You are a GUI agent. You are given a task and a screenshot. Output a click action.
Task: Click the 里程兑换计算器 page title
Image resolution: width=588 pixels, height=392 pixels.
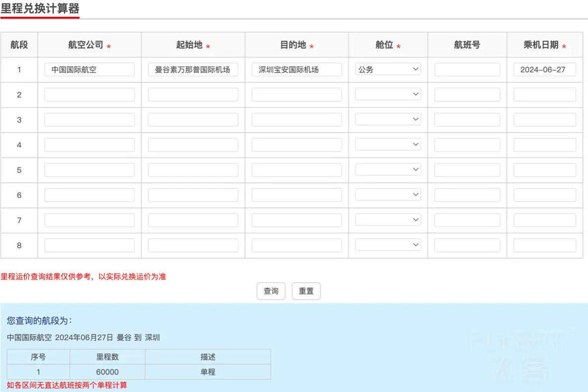(40, 8)
